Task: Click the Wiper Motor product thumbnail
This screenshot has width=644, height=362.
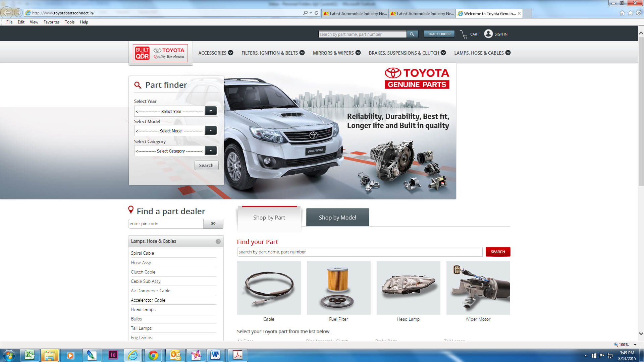Action: (x=478, y=288)
